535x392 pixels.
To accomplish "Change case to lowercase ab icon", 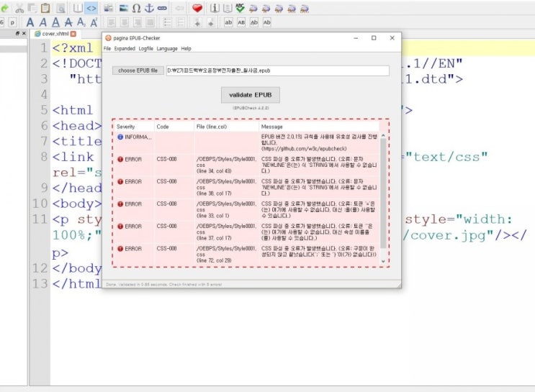I will tap(228, 22).
